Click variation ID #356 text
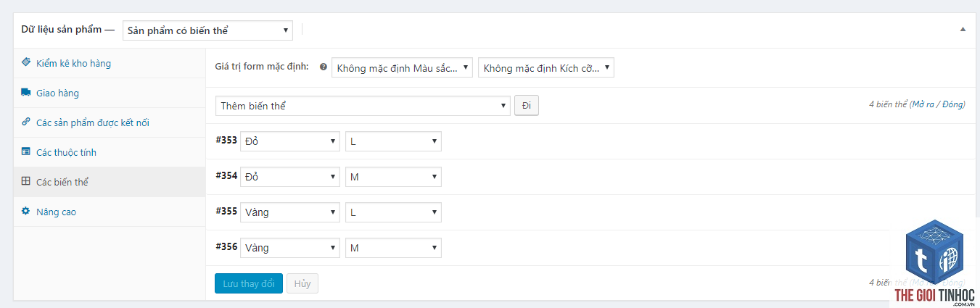980x308 pixels. click(x=226, y=246)
